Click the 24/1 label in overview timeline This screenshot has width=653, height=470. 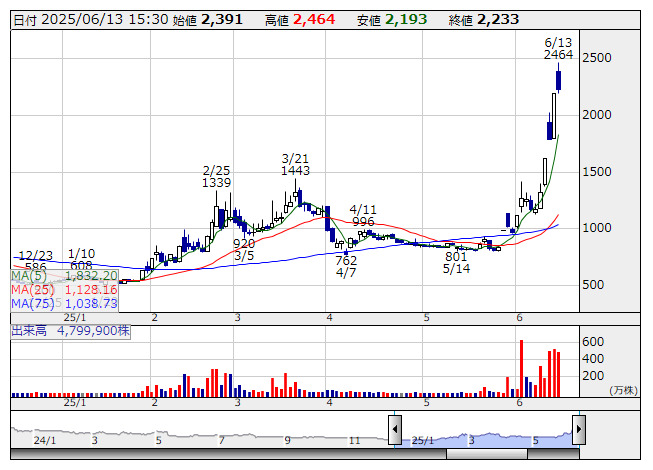45,440
